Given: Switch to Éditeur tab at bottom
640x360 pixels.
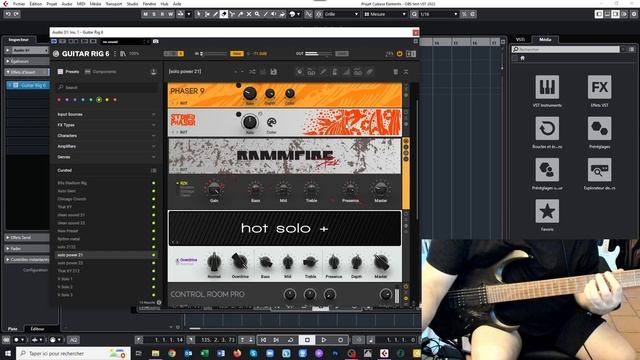Looking at the screenshot, I should click(x=37, y=329).
